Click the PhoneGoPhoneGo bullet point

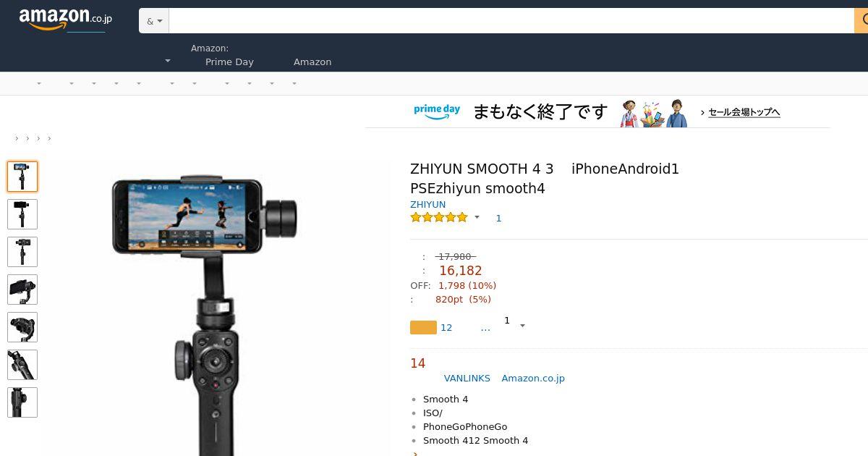[x=465, y=427]
